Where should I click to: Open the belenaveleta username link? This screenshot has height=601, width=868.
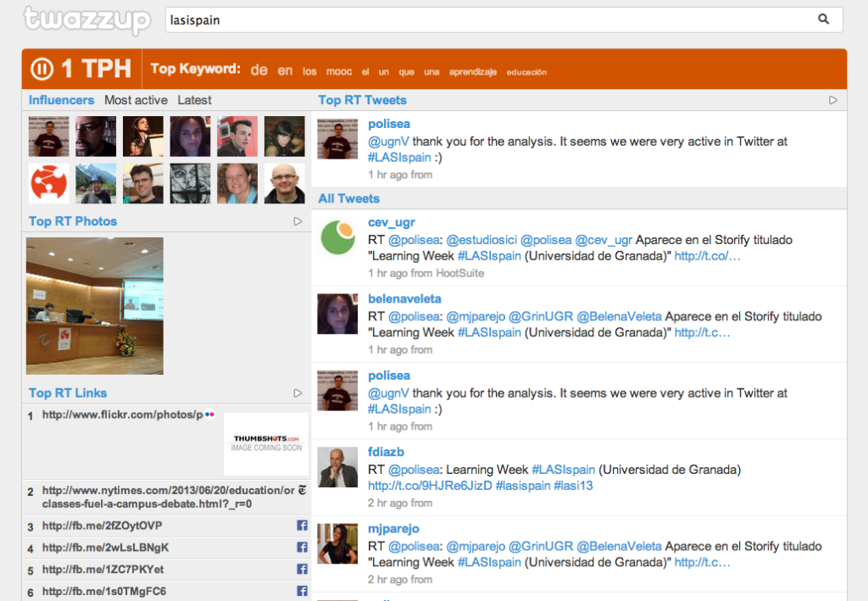click(x=404, y=299)
